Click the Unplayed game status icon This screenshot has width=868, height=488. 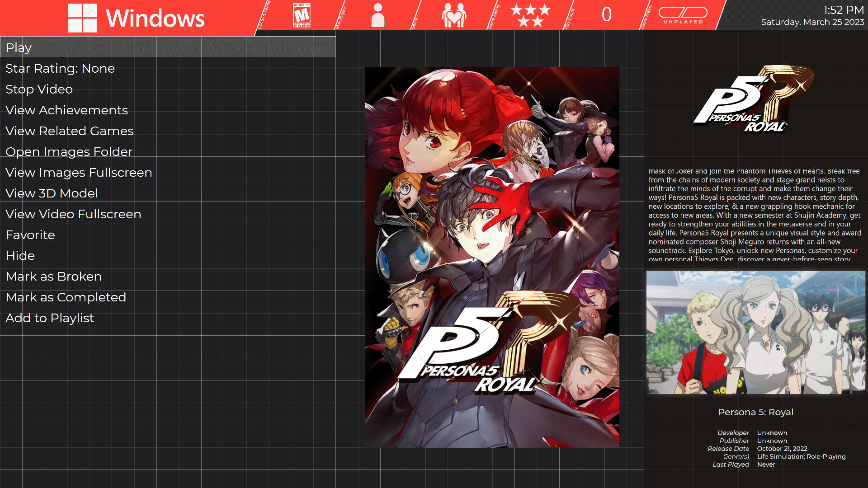point(683,15)
